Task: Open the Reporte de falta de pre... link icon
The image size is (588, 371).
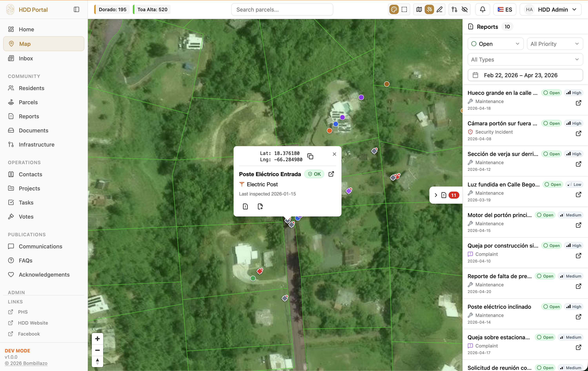Action: 578,286
